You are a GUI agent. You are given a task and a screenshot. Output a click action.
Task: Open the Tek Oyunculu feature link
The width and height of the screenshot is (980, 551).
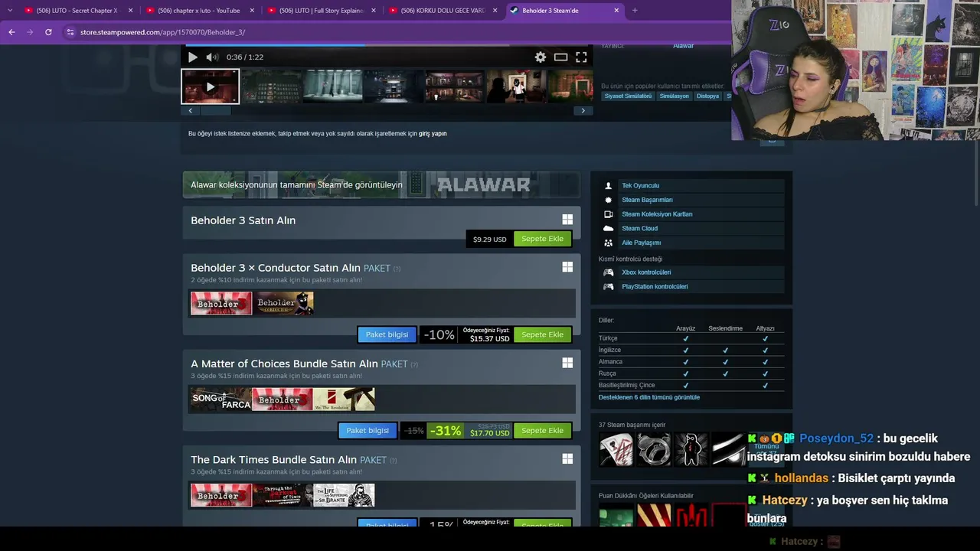(640, 186)
